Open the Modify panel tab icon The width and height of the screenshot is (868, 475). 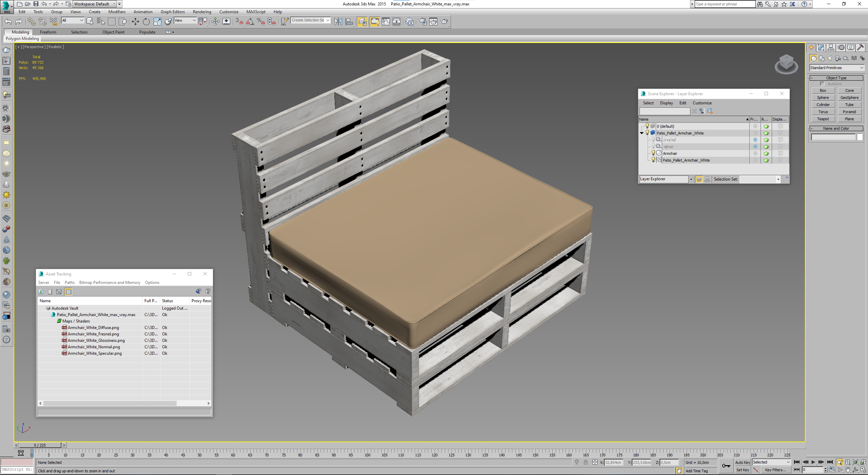pos(821,48)
